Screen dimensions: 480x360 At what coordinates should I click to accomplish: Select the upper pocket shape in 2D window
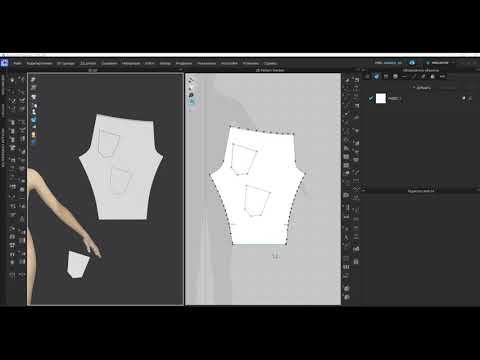click(243, 159)
